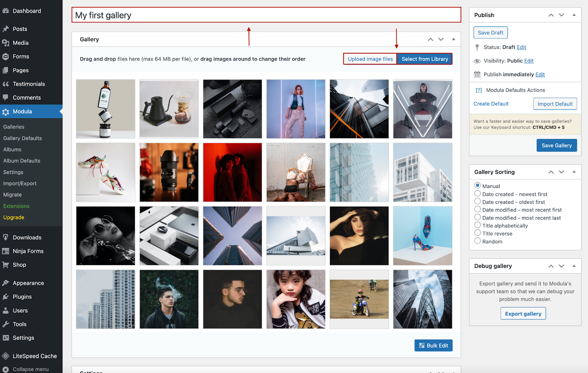Select Manual sorting option
This screenshot has height=373, width=588.
click(x=477, y=185)
